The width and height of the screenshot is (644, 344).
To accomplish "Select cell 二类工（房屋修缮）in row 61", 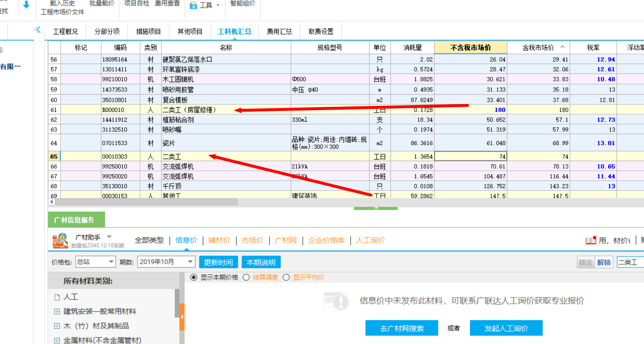I will click(226, 110).
